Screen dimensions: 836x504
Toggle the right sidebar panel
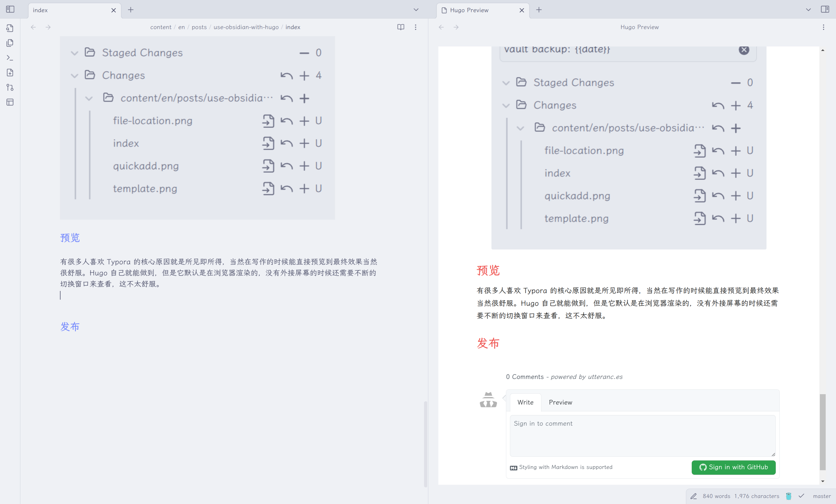click(825, 10)
